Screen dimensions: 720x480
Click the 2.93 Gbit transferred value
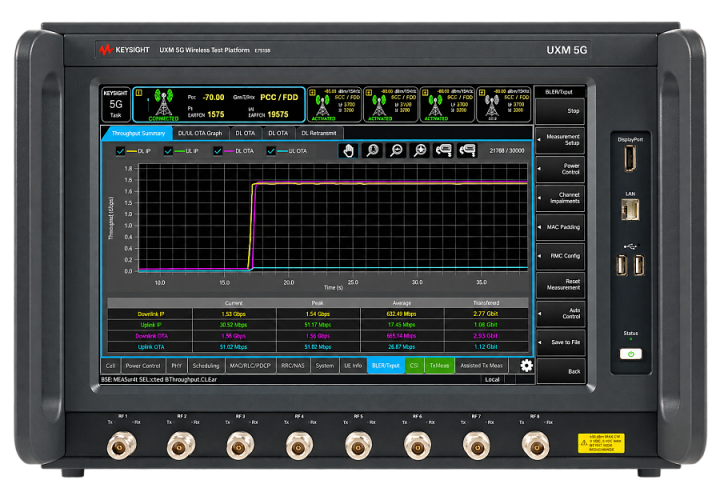pyautogui.click(x=485, y=336)
